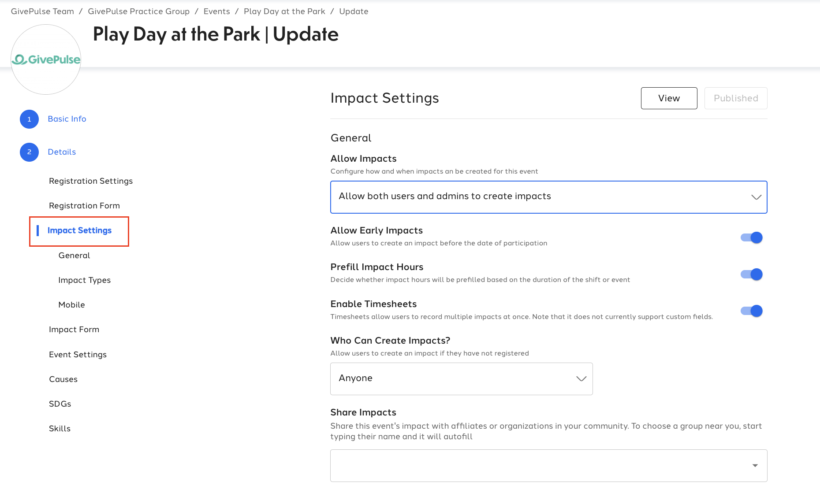Open the Impact Types sidebar section
Viewport: 820px width, 504px height.
point(85,280)
